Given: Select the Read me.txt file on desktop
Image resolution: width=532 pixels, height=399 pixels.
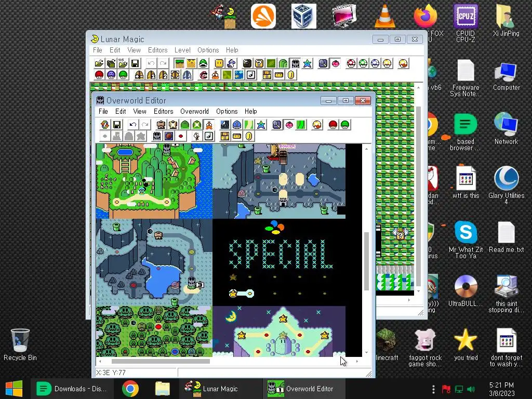Looking at the screenshot, I should tap(506, 237).
